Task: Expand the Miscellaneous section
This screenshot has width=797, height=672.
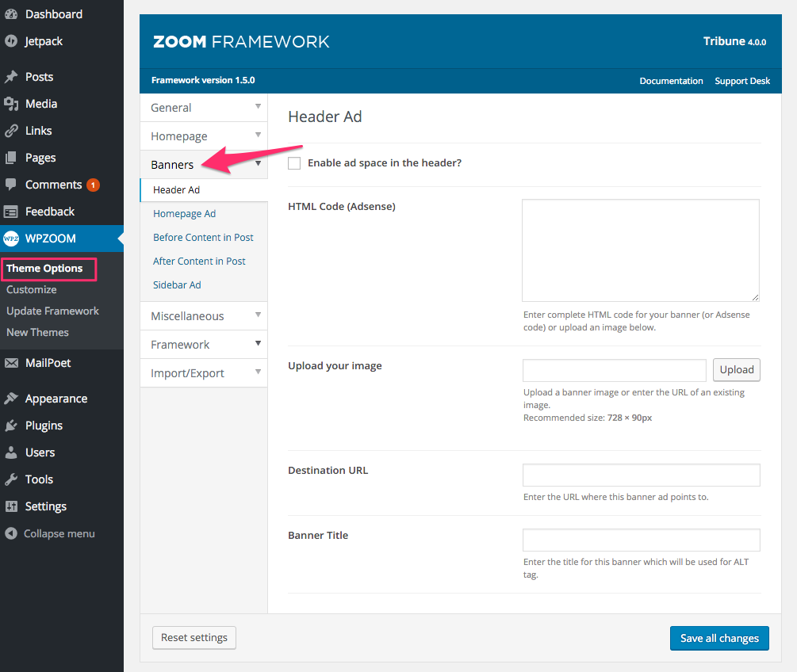Action: [203, 316]
